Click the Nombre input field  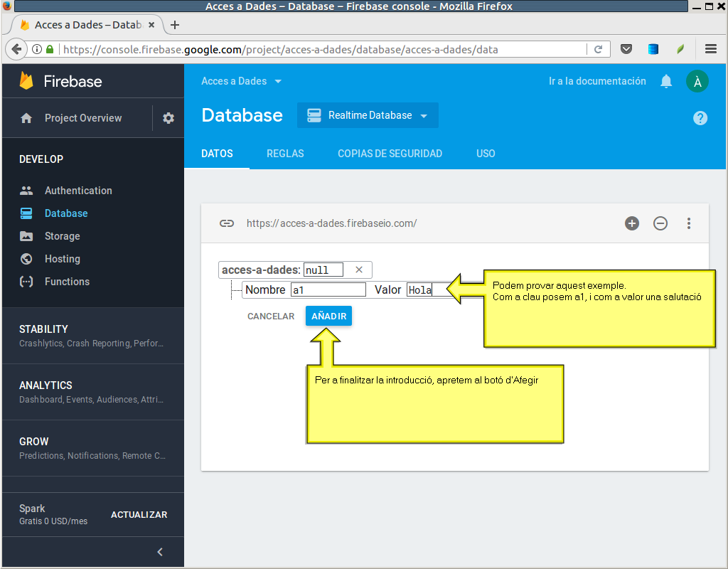[328, 290]
